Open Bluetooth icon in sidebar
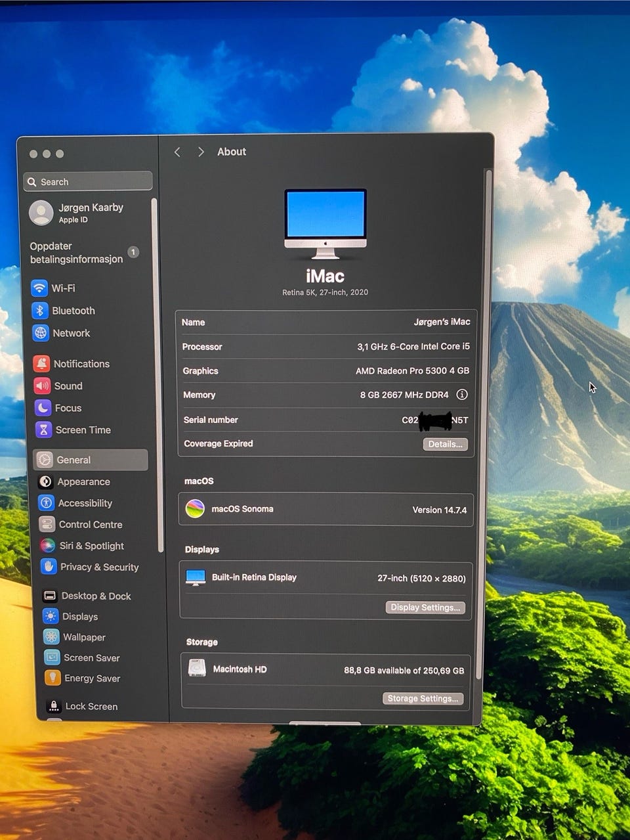630x840 pixels. click(40, 311)
